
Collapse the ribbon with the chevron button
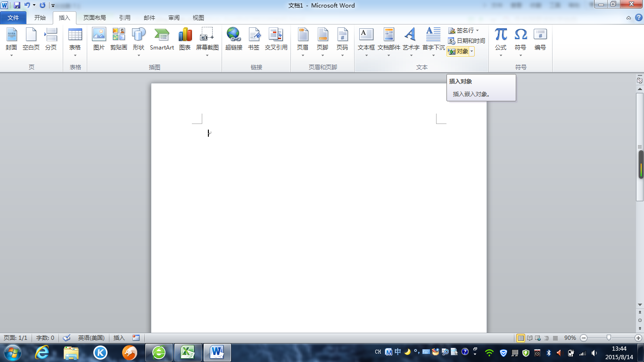point(629,17)
